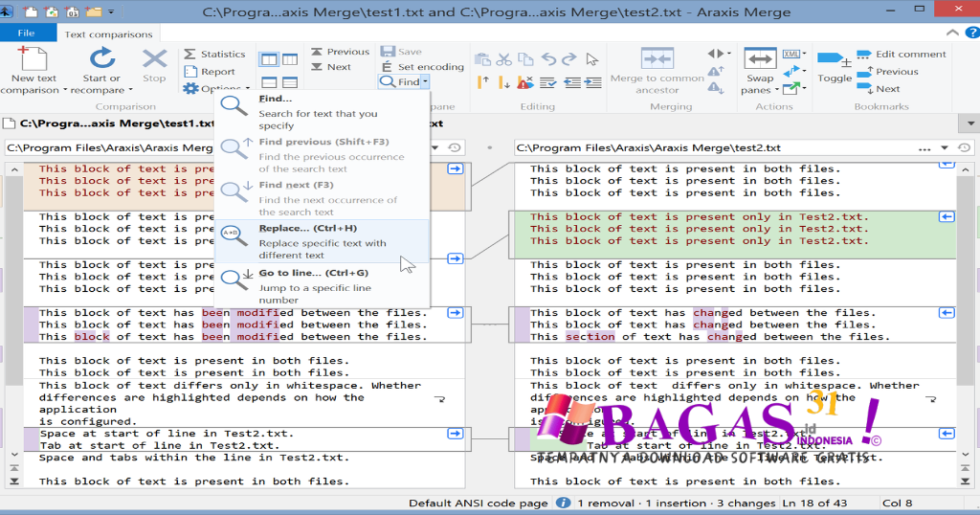Click browse ellipsis for test2.txt path
The image size is (980, 515).
[x=924, y=148]
